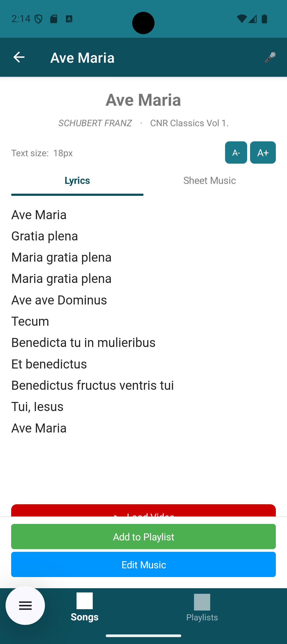Tap the Songs navigation icon
The width and height of the screenshot is (287, 644).
click(85, 601)
